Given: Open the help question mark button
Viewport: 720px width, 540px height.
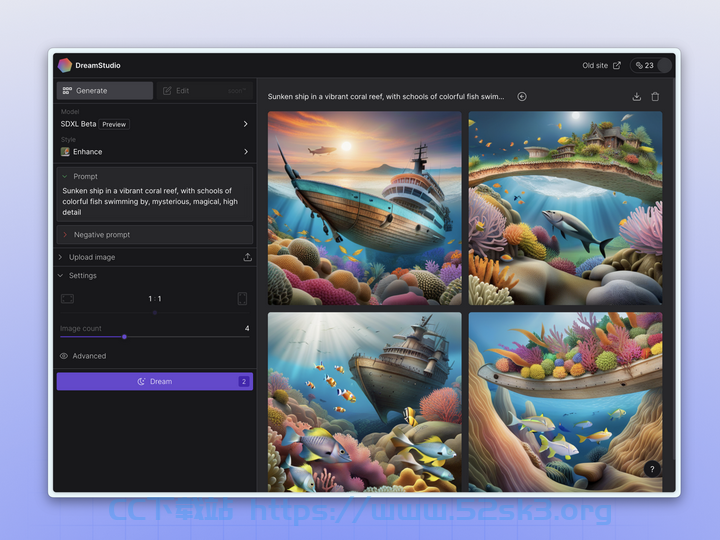Looking at the screenshot, I should tap(652, 469).
